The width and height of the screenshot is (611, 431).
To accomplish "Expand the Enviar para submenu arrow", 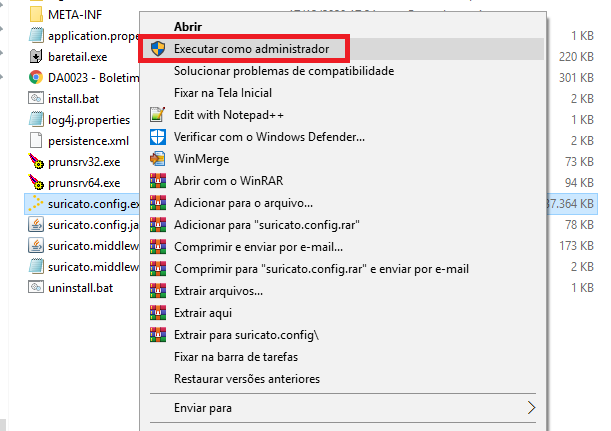I will 532,408.
